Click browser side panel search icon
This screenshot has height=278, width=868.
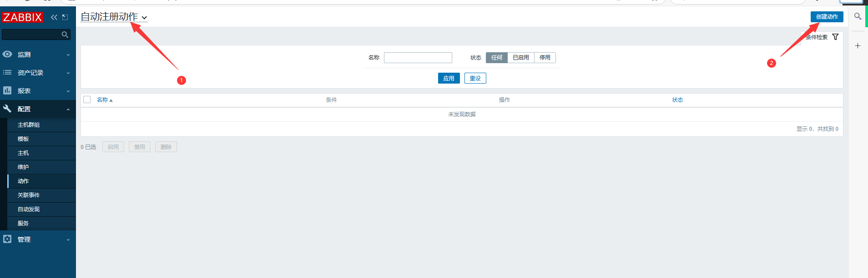pos(858,17)
